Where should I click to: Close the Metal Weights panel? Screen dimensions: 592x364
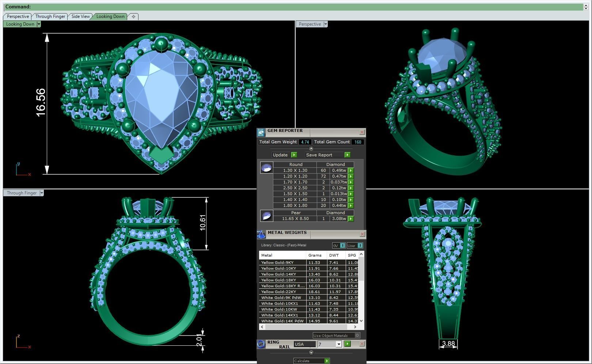click(x=362, y=234)
